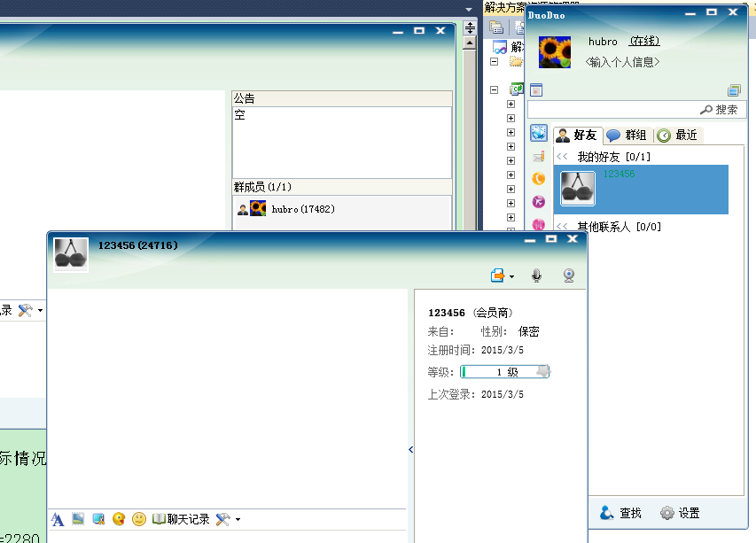
Task: Open 设置 settings in DuoDuo
Action: (681, 513)
